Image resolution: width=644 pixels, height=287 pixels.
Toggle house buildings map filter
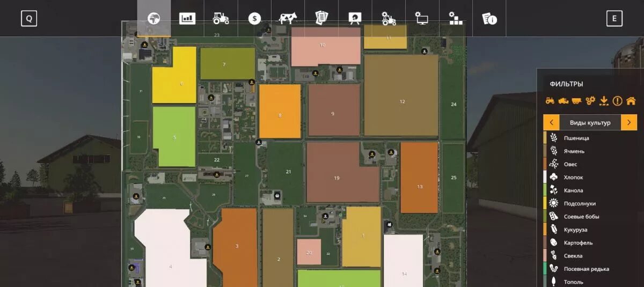[631, 100]
